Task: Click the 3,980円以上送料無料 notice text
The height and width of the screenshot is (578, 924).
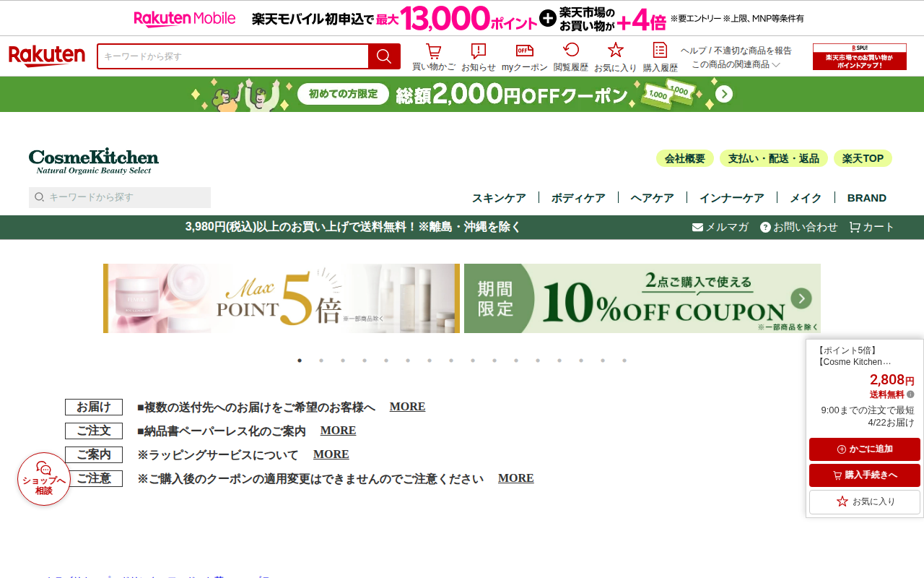Action: coord(353,227)
